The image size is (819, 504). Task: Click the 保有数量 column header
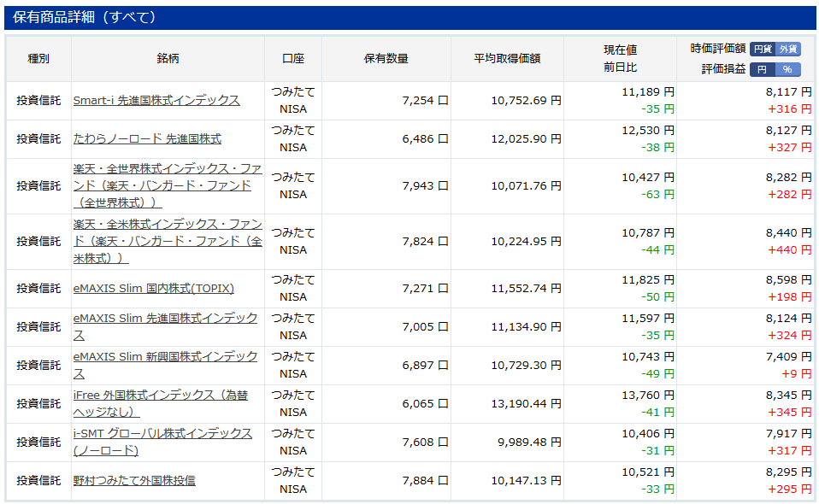coord(386,58)
